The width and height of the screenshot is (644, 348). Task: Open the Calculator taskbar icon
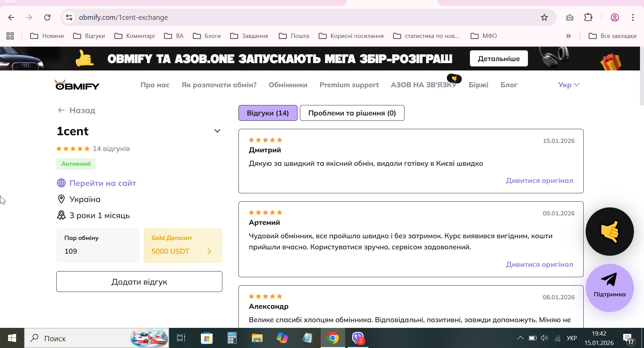pos(232,338)
